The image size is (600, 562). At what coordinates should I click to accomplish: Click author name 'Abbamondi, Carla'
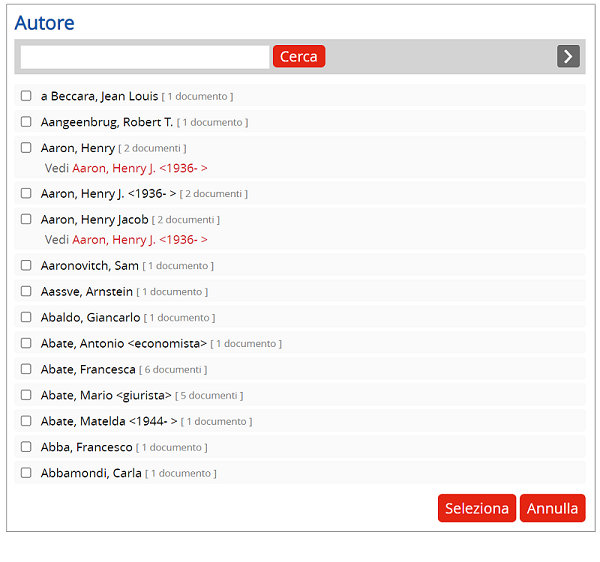91,473
